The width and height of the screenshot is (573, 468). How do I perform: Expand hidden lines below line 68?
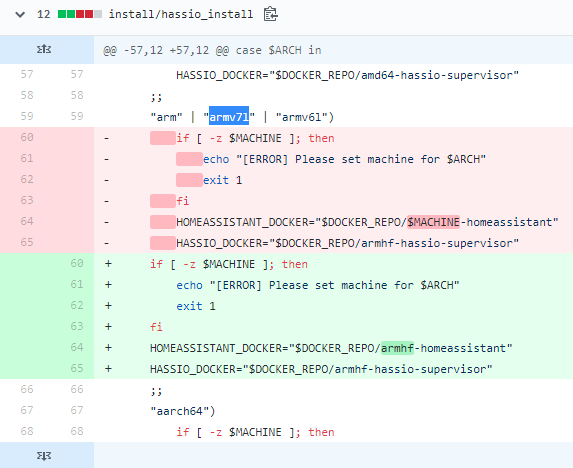[44, 456]
